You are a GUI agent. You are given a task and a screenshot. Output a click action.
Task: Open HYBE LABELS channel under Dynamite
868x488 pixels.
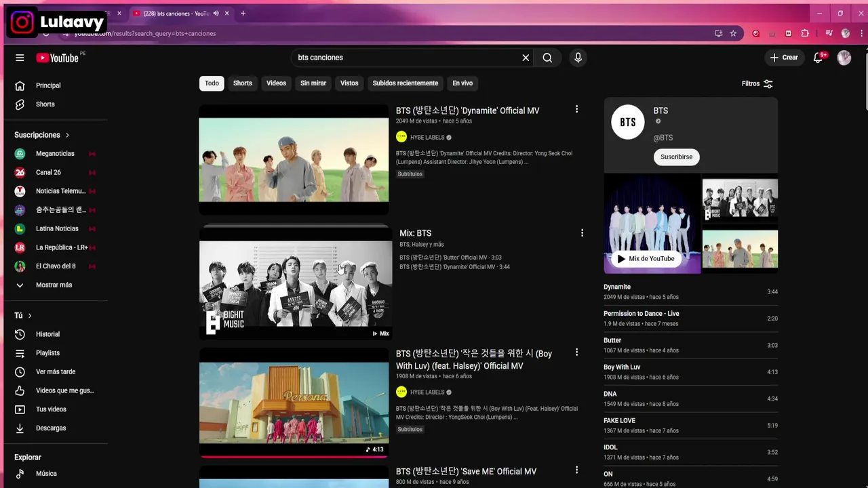[427, 138]
